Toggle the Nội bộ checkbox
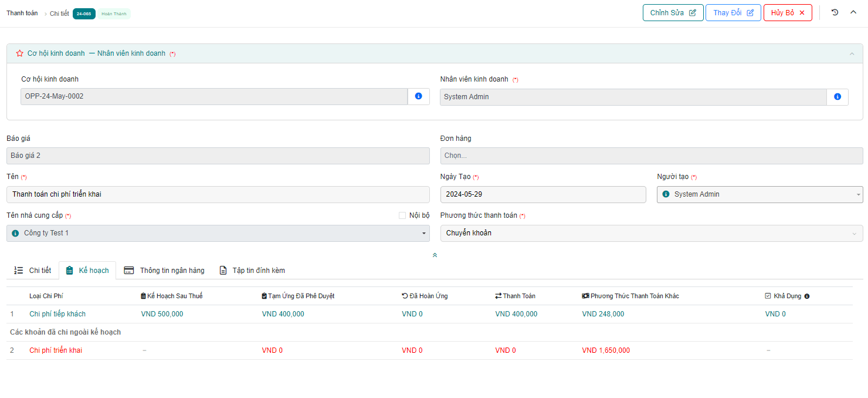The image size is (868, 398). click(x=402, y=215)
